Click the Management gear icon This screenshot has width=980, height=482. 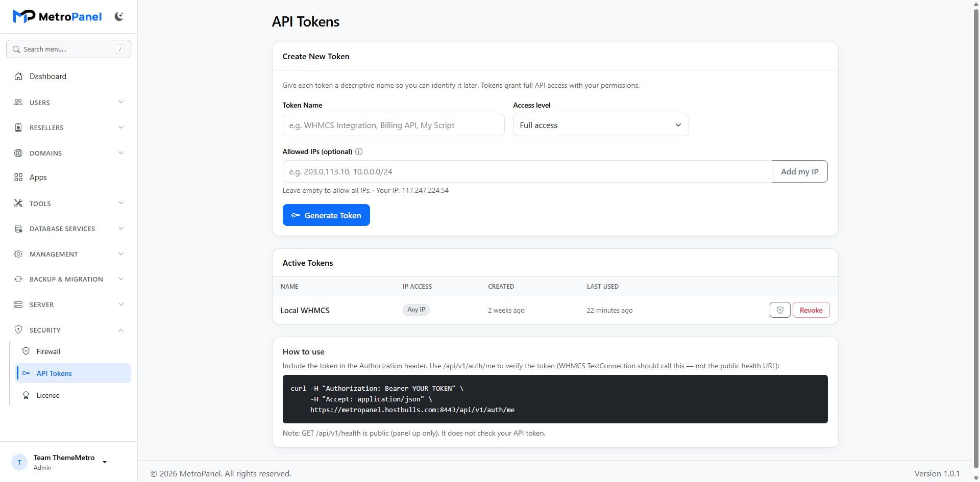[18, 254]
